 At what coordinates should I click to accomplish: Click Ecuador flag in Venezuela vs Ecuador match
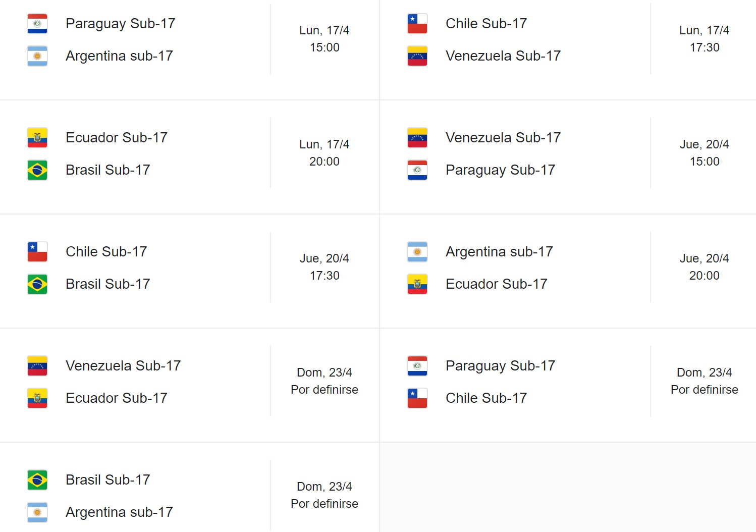pyautogui.click(x=37, y=398)
